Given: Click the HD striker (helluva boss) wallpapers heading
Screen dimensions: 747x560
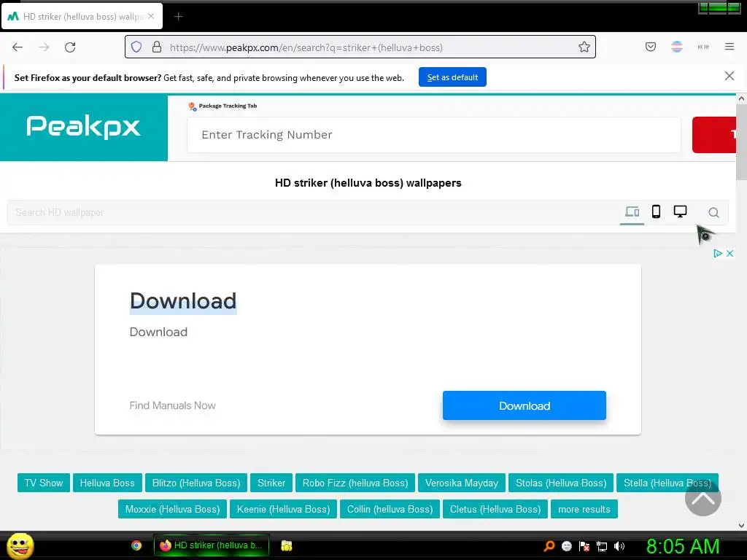Looking at the screenshot, I should click(x=368, y=183).
